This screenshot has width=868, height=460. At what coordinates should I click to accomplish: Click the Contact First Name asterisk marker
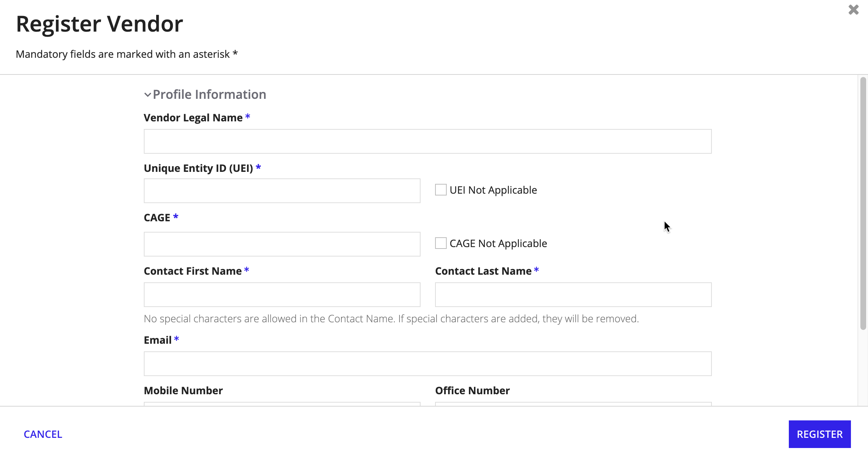pyautogui.click(x=246, y=270)
